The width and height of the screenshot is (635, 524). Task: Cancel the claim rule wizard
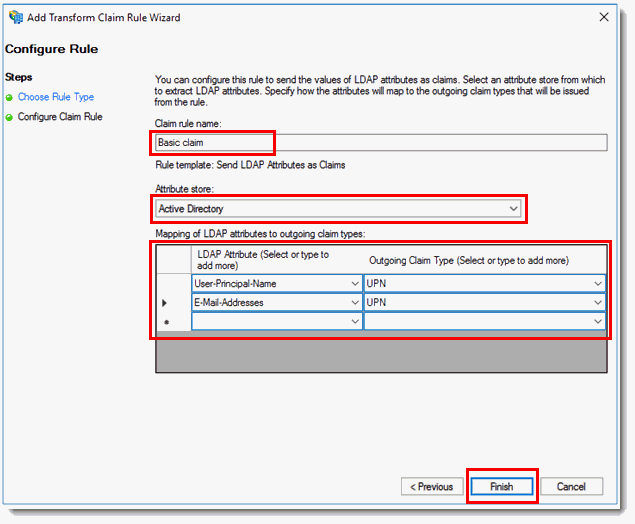[571, 487]
